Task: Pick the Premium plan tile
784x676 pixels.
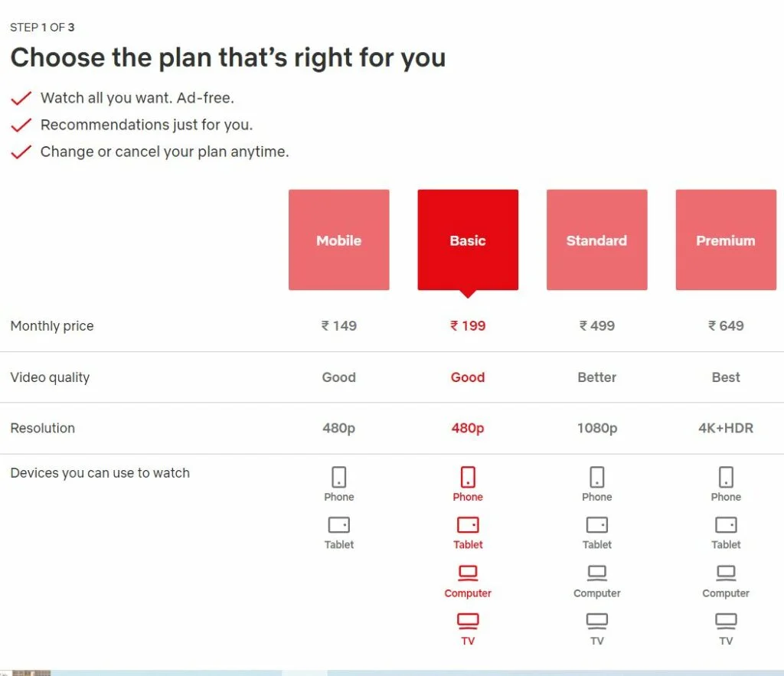Action: 726,240
